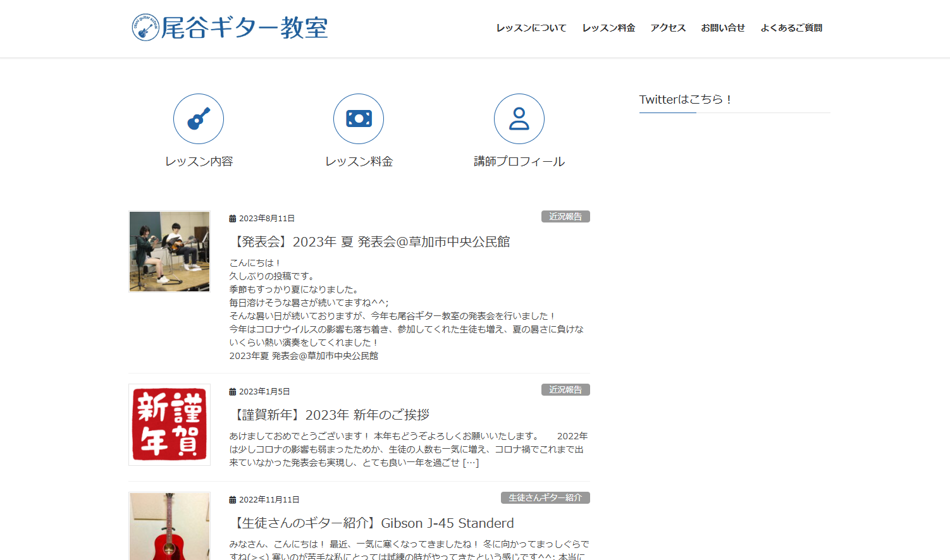Click the calendar icon beside 2023年8月11日
The height and width of the screenshot is (560, 950).
point(232,217)
